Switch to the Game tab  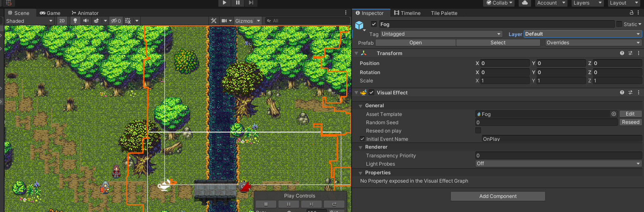coord(50,13)
